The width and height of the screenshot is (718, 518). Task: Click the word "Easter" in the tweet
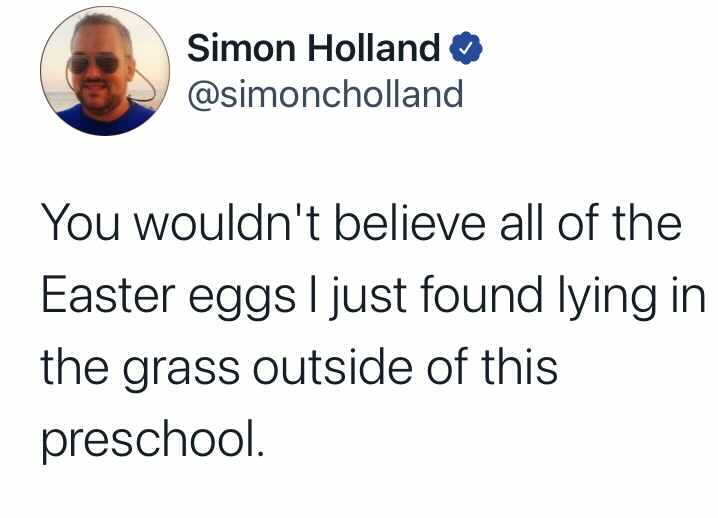point(108,295)
